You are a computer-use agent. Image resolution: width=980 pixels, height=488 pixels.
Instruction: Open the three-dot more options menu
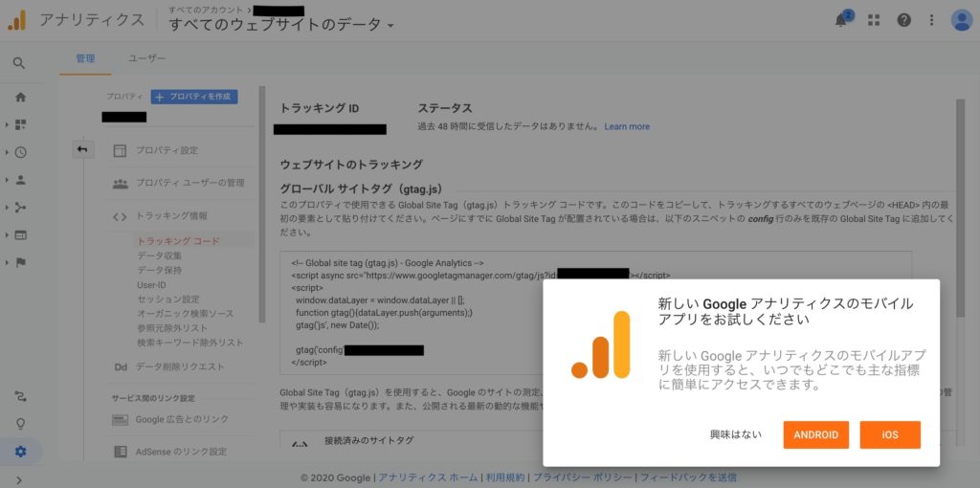click(x=932, y=20)
